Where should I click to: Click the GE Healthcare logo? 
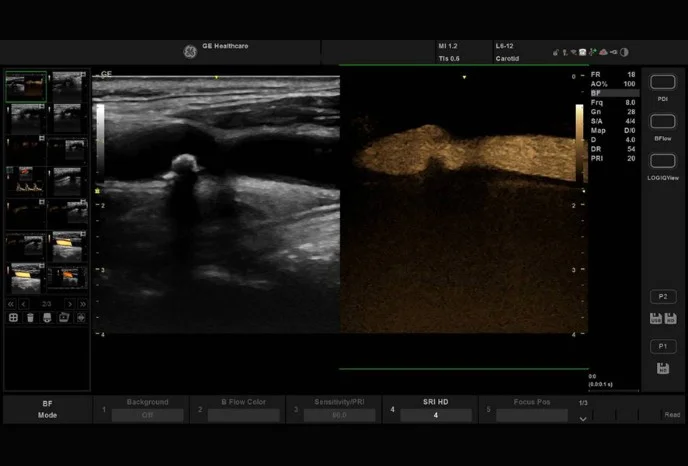190,51
